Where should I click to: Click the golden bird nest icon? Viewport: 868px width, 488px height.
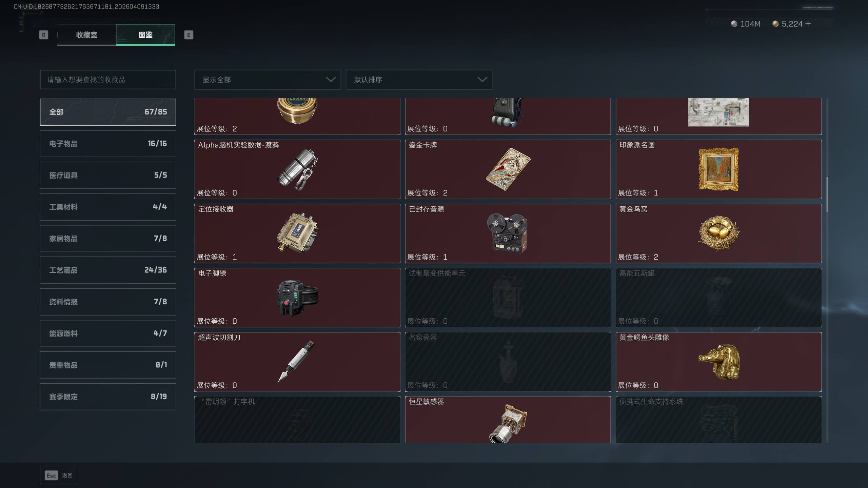pos(718,233)
